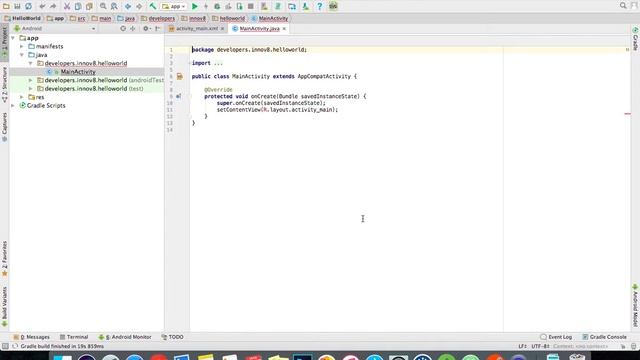This screenshot has height=360, width=640.
Task: Click Scroll from Source target icon
Action: click(x=123, y=29)
